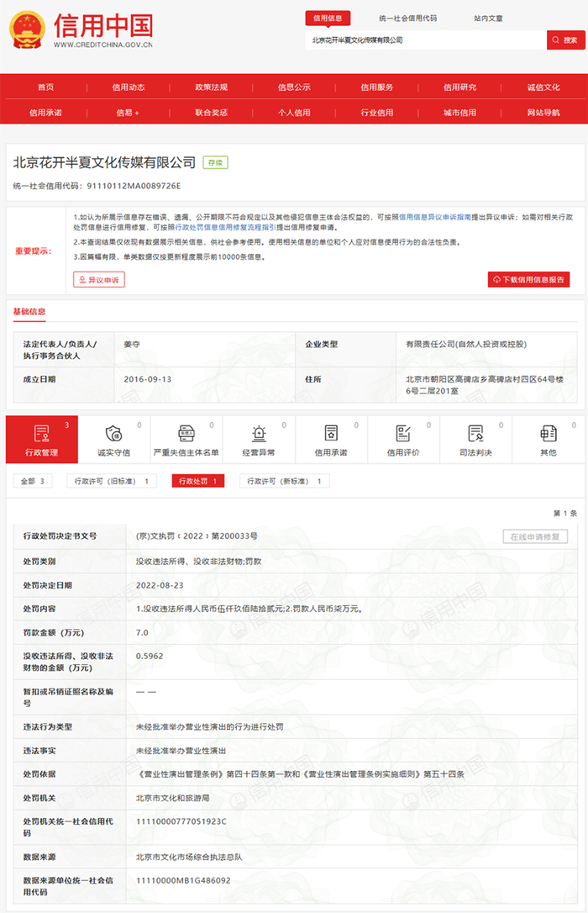This screenshot has height=913, width=588.
Task: Click the establishment date 2016-09-13
Action: click(x=148, y=379)
